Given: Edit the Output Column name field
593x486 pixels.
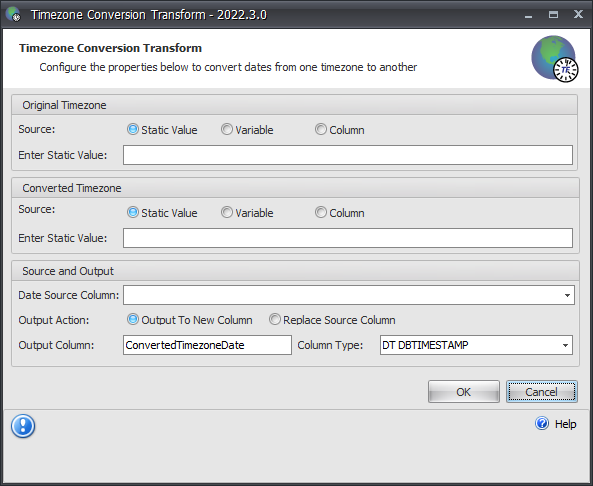Looking at the screenshot, I should (x=207, y=345).
